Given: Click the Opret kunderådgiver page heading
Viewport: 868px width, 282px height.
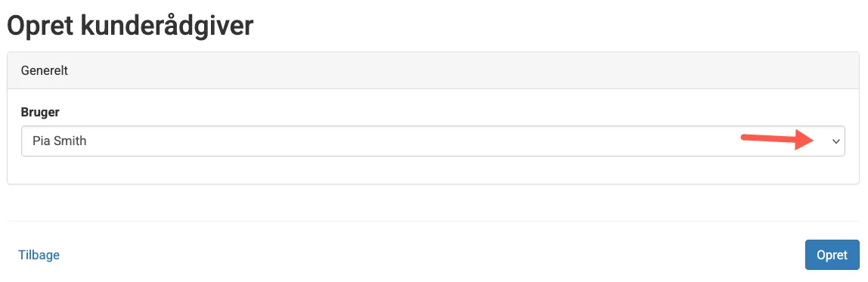Looking at the screenshot, I should [130, 26].
